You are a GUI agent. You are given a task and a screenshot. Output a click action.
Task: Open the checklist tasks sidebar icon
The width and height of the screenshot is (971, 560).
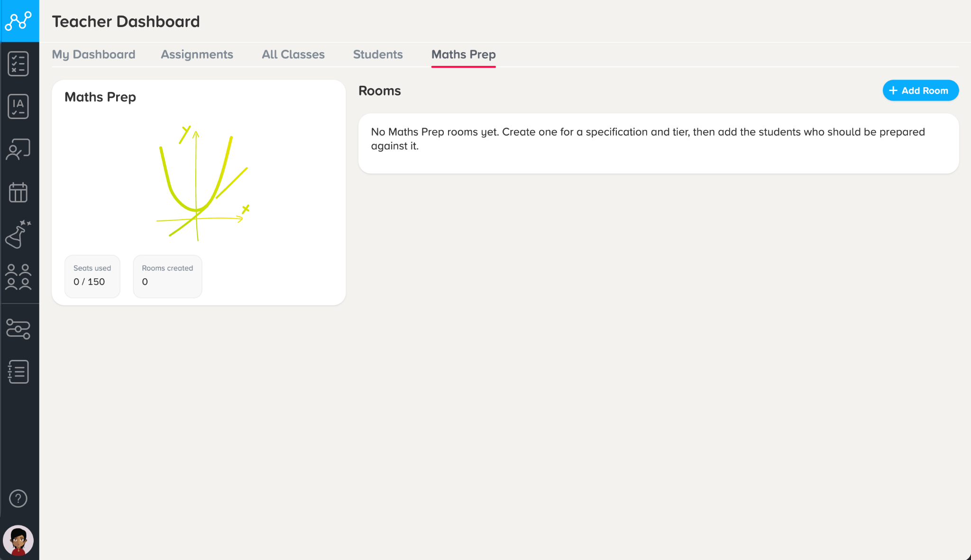tap(18, 64)
